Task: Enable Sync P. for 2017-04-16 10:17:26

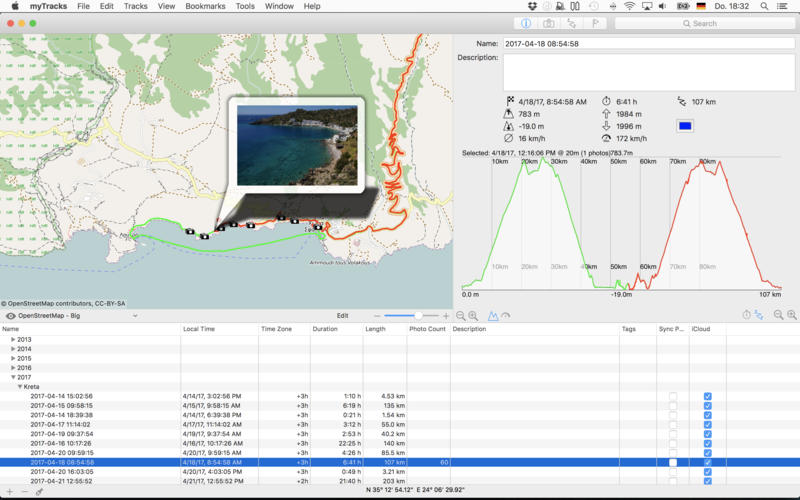Action: (673, 441)
